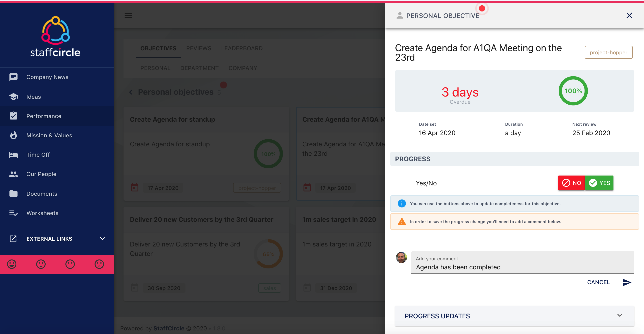Click the calendar icon beside 30 Sep 2020
This screenshot has height=334, width=644.
tap(135, 288)
